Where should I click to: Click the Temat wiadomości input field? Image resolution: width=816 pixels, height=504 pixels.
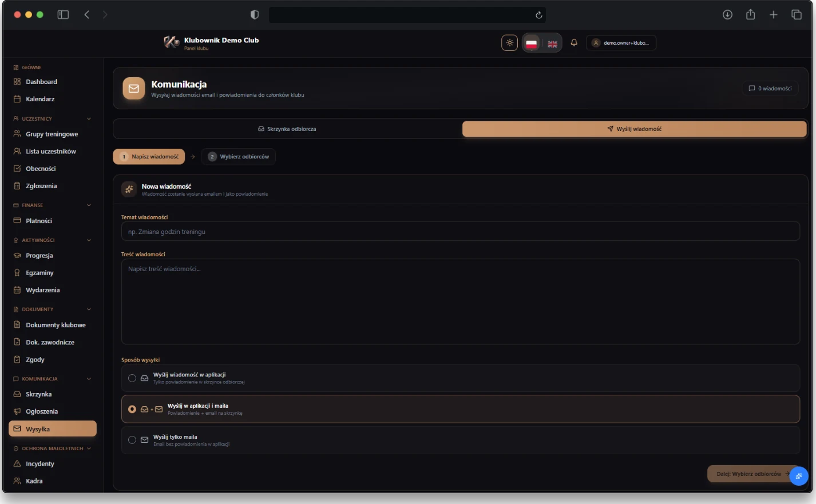tap(460, 232)
